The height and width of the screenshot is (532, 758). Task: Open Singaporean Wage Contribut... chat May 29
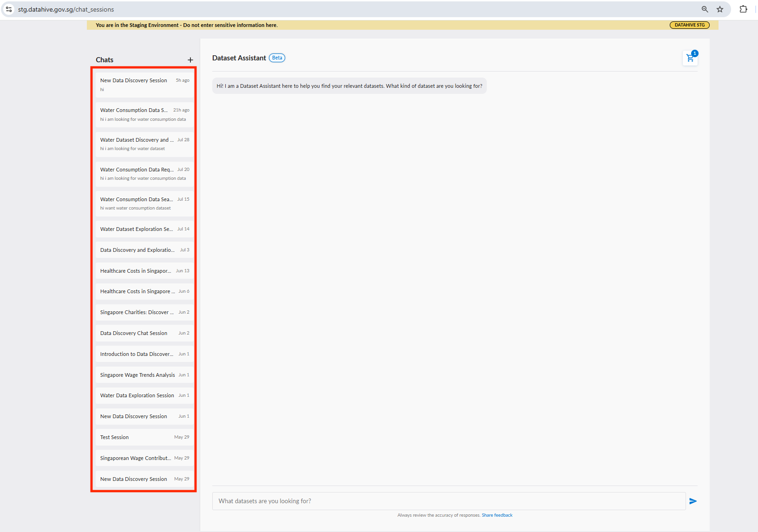(144, 458)
